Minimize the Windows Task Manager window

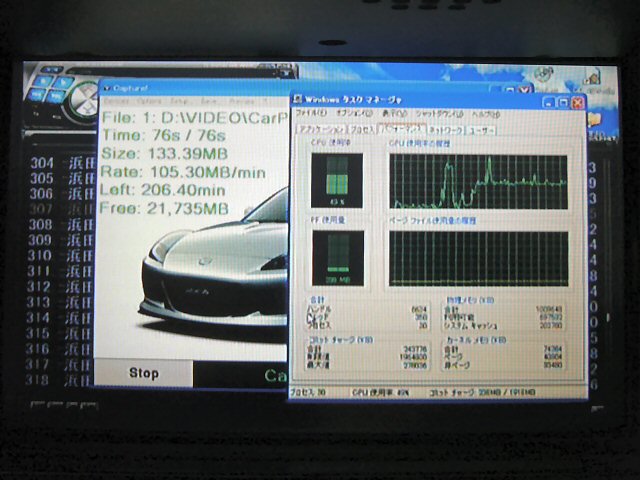pyautogui.click(x=549, y=102)
